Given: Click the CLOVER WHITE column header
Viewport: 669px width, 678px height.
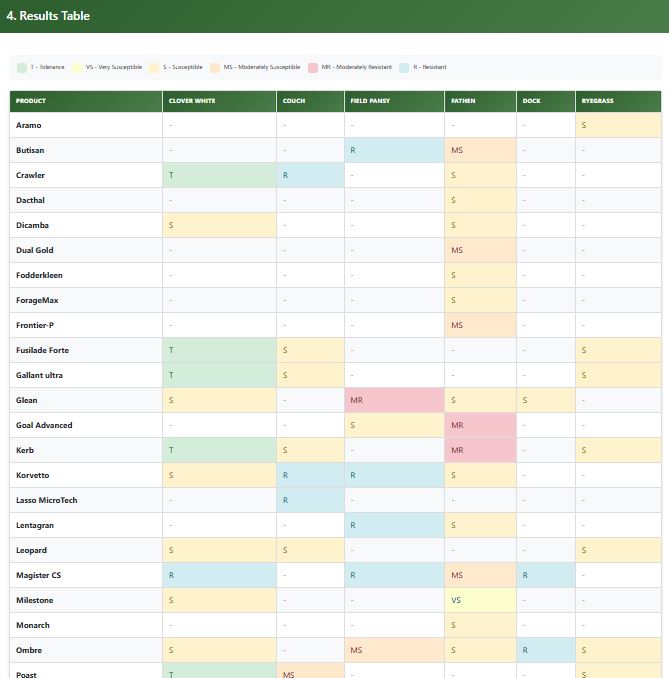Looking at the screenshot, I should pos(219,101).
